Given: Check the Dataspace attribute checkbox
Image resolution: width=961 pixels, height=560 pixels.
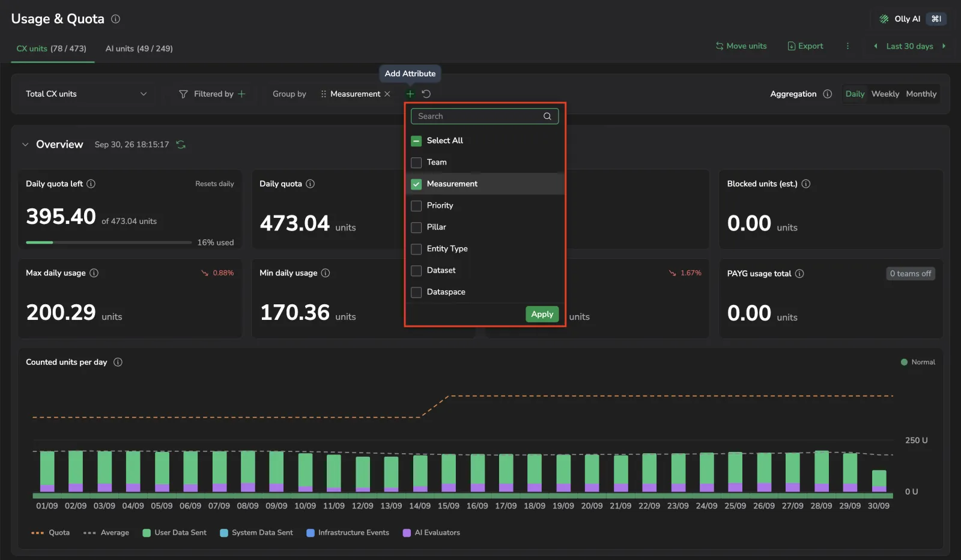Looking at the screenshot, I should 416,292.
